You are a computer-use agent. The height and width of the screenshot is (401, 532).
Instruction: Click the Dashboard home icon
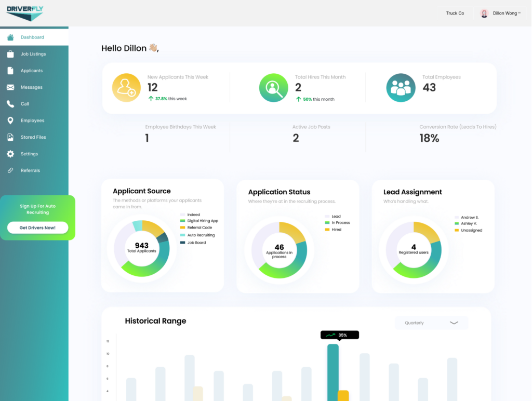[x=10, y=37]
